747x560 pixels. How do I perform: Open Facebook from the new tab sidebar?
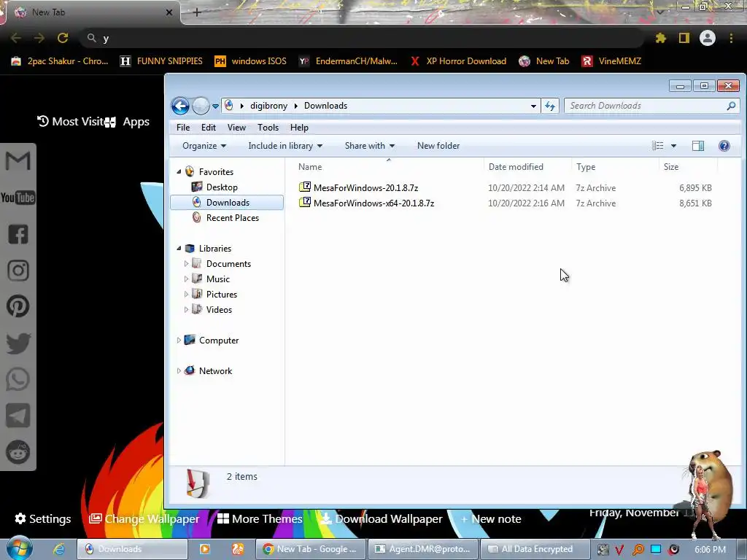(x=18, y=234)
